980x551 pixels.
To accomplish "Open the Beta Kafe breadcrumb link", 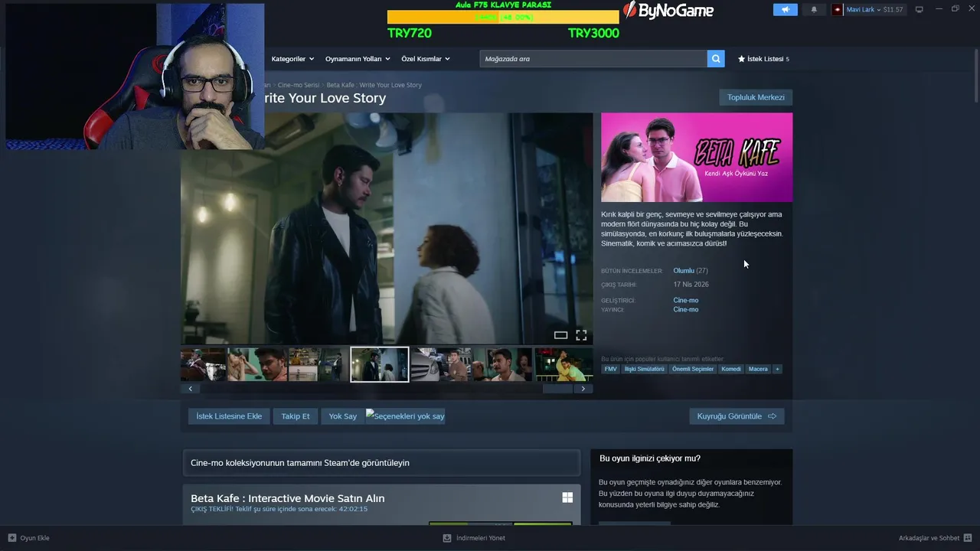I will [374, 85].
